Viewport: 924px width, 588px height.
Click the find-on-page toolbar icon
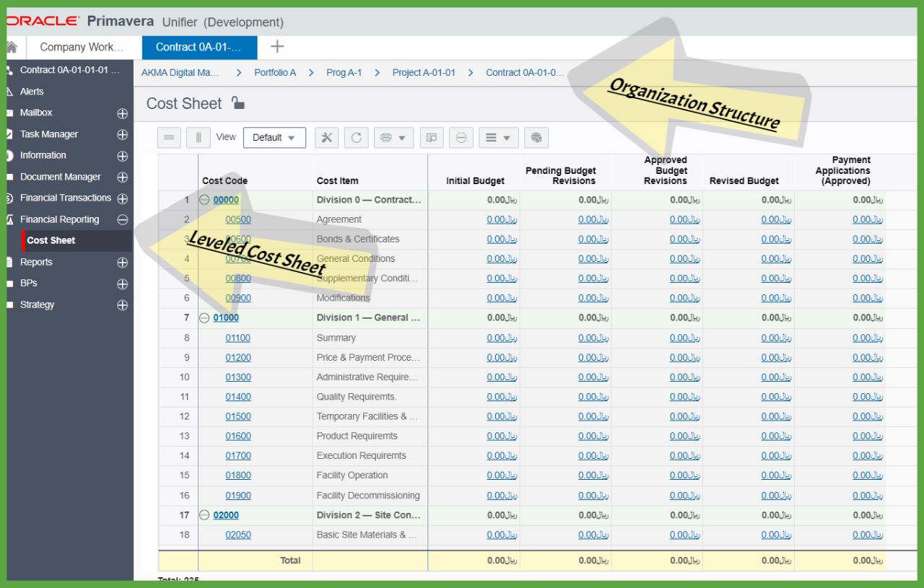click(432, 138)
